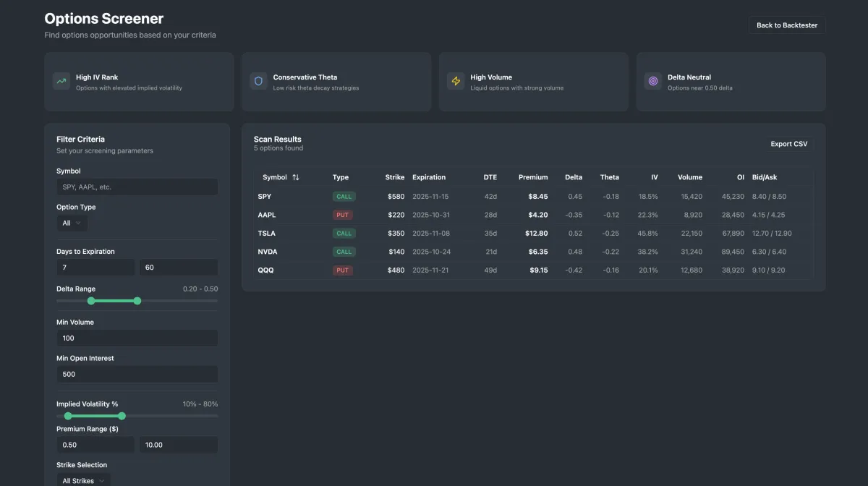The width and height of the screenshot is (868, 486).
Task: Open the Strike Selection dropdown
Action: [x=84, y=480]
